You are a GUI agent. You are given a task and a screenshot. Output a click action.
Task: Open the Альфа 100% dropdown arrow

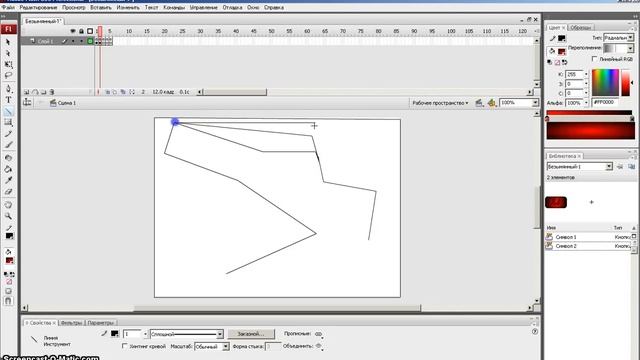click(586, 103)
